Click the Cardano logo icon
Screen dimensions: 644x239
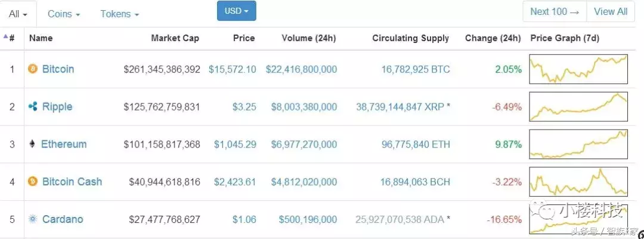click(33, 219)
